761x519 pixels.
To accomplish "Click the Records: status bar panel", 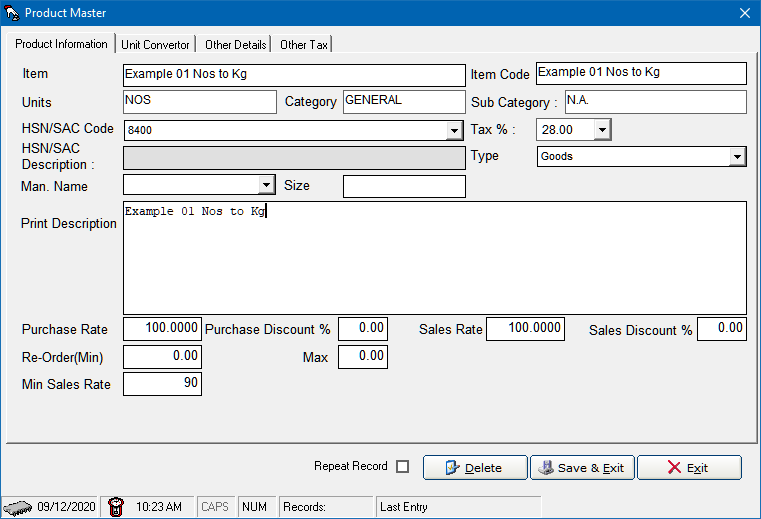I will (x=326, y=507).
